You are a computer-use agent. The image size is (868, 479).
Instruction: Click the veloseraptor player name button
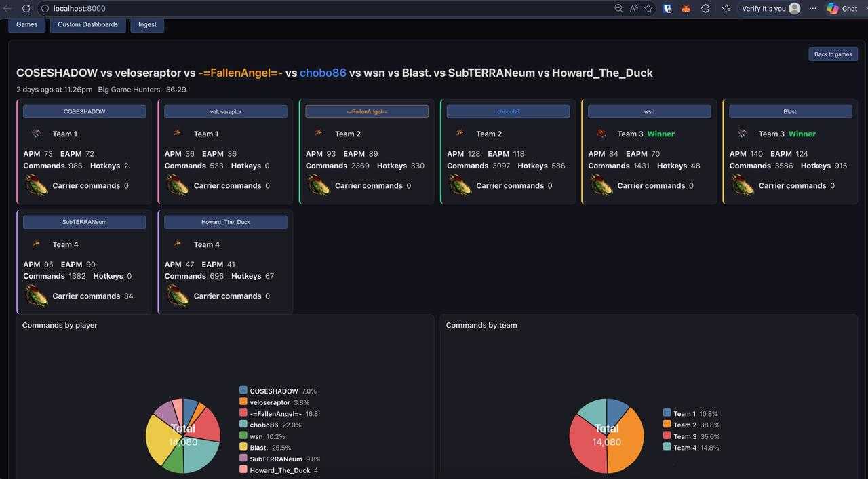tap(226, 111)
